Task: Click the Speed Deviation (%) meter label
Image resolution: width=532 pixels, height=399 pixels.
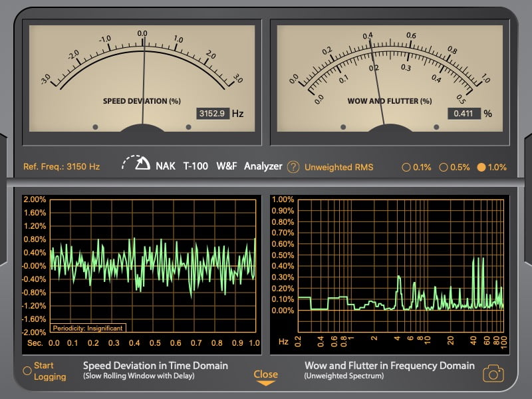Action: point(142,101)
